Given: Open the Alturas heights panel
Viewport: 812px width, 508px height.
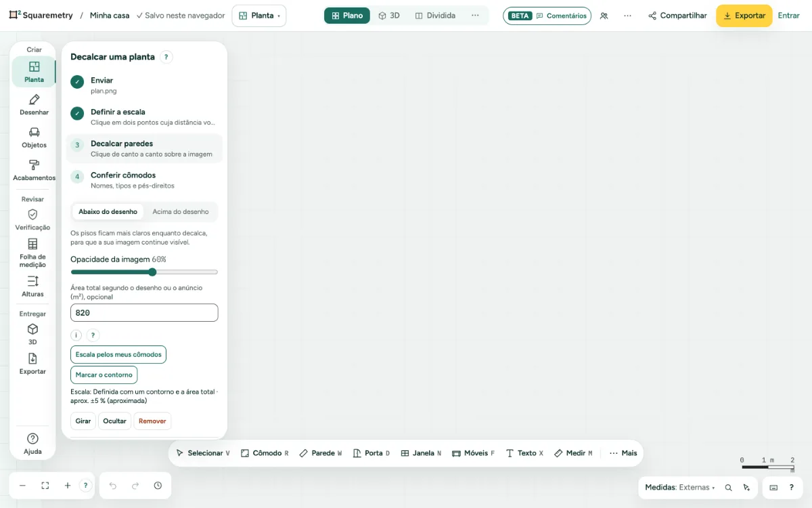Looking at the screenshot, I should [32, 286].
